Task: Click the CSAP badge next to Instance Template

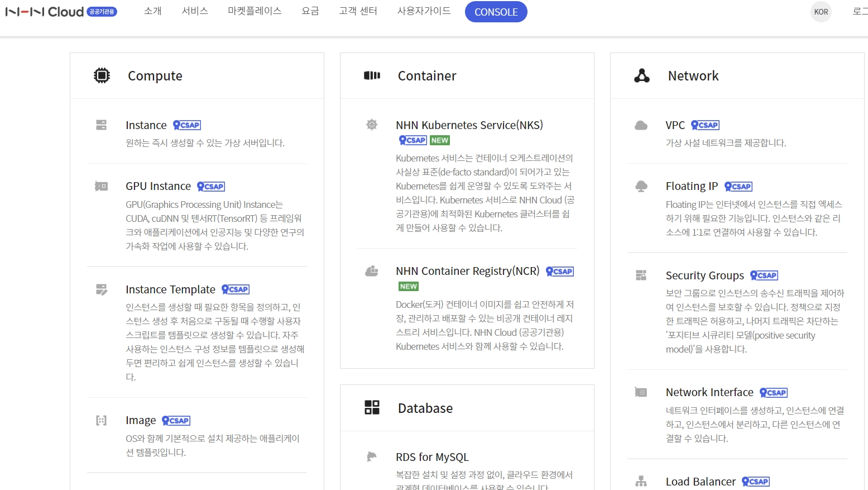Action: tap(236, 289)
